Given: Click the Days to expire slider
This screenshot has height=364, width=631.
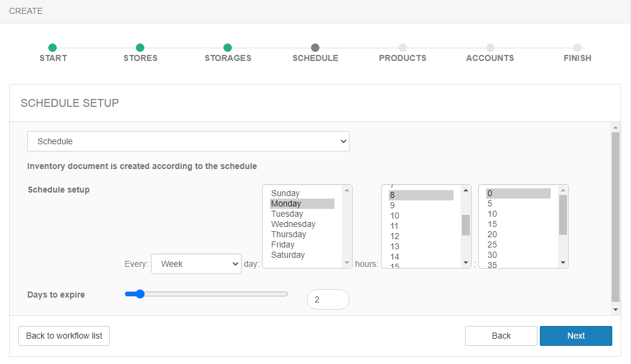Looking at the screenshot, I should coord(206,294).
